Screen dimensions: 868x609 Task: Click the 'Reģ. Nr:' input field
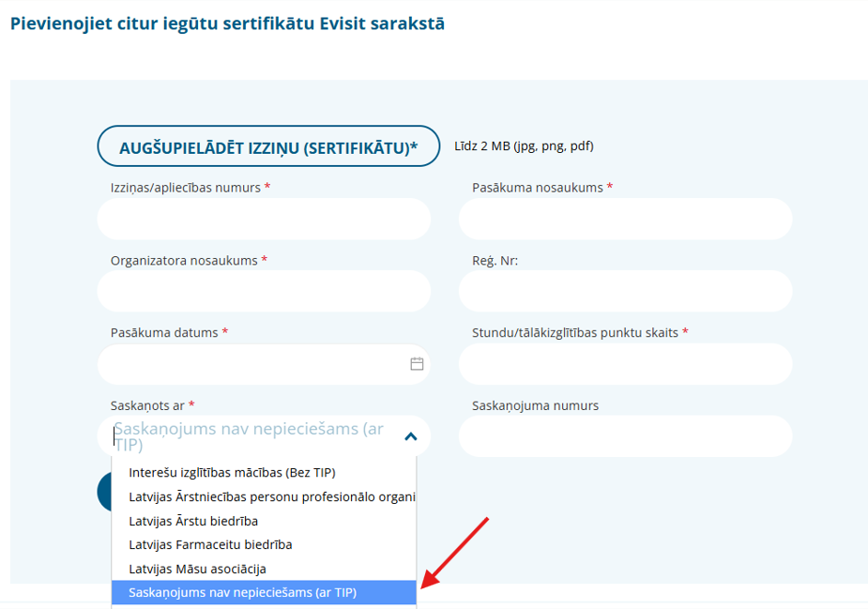pos(625,291)
